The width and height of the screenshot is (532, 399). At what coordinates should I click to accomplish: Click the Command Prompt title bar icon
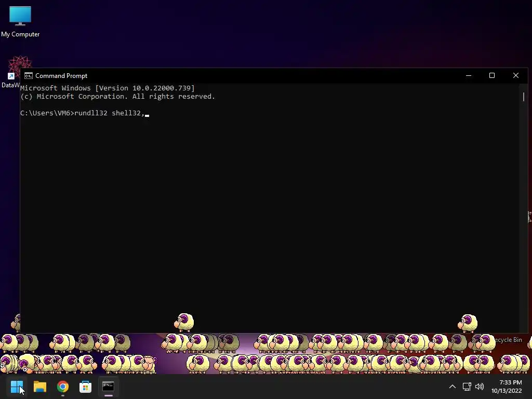[x=29, y=76]
